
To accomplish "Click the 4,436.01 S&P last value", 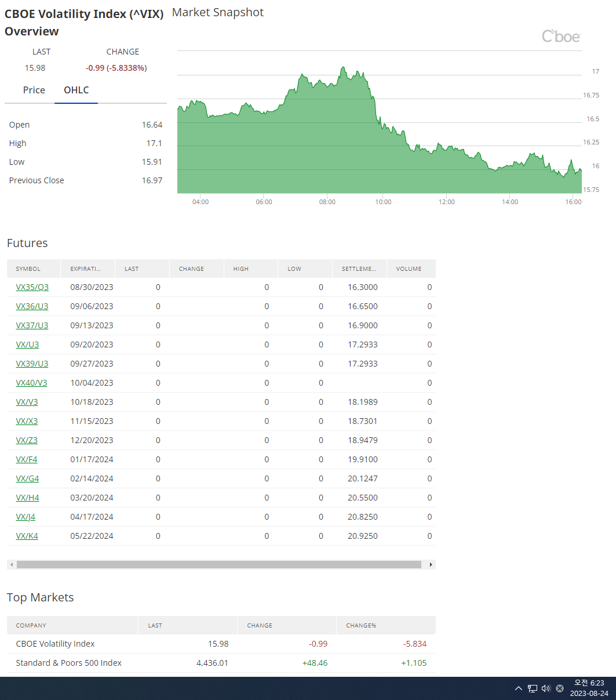I will tap(211, 663).
